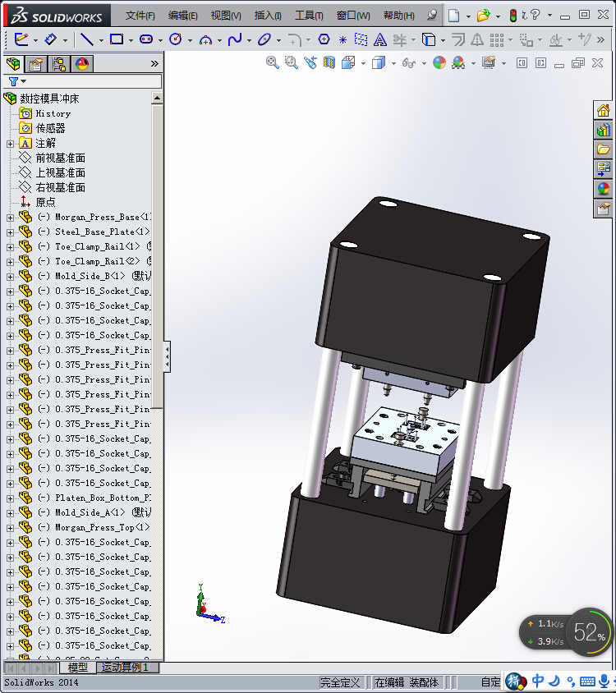Screen dimensions: 616x693
Task: Expand the 注解 annotations folder
Action: [x=10, y=144]
